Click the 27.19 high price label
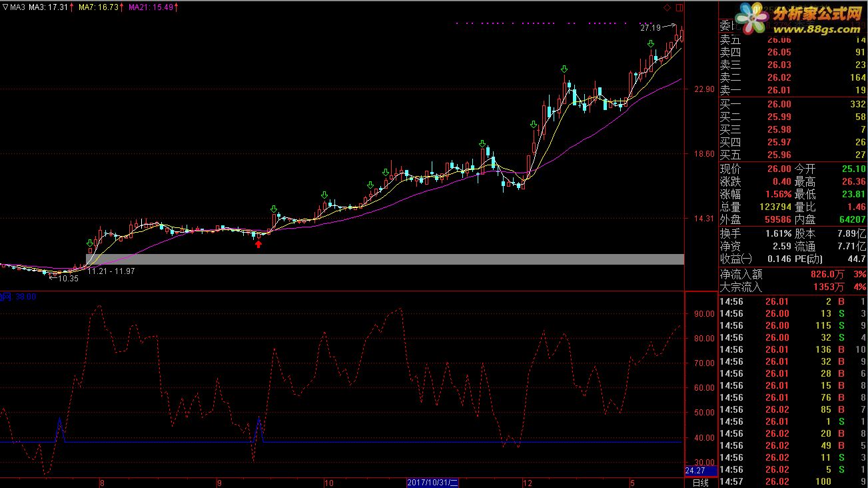 [650, 28]
